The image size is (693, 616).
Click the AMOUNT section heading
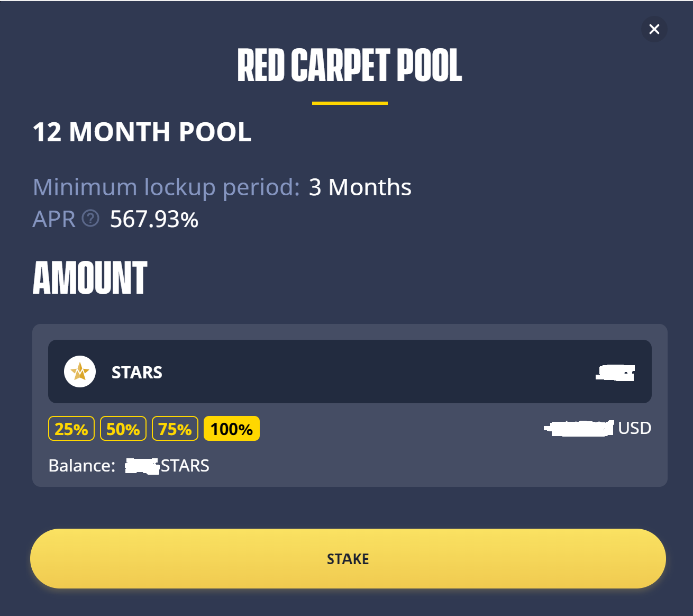tap(90, 277)
